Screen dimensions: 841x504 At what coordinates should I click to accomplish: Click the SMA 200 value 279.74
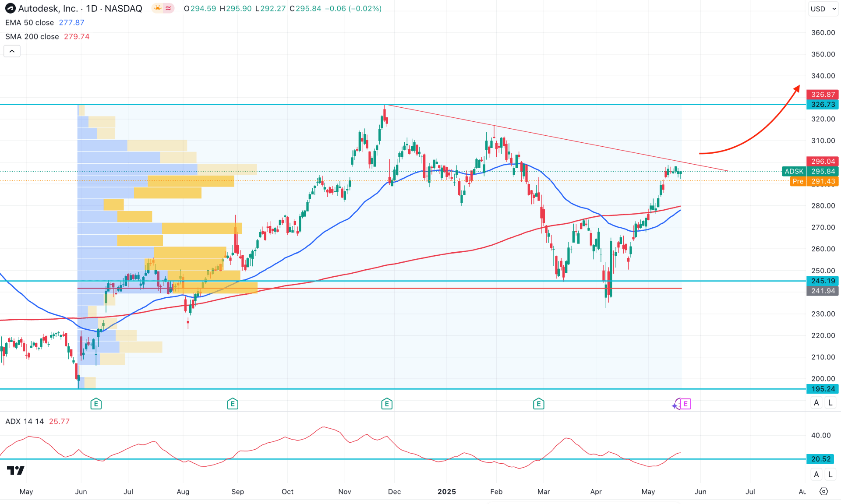pyautogui.click(x=77, y=36)
